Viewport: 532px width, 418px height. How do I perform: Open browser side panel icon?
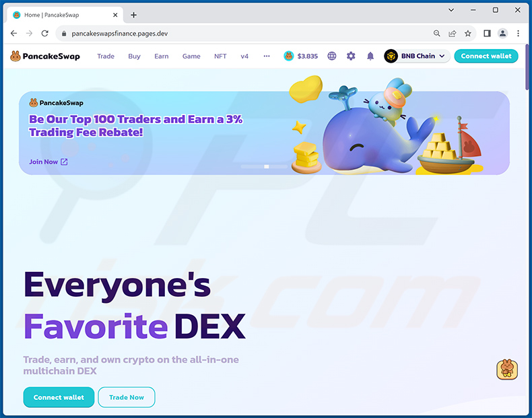click(x=487, y=33)
